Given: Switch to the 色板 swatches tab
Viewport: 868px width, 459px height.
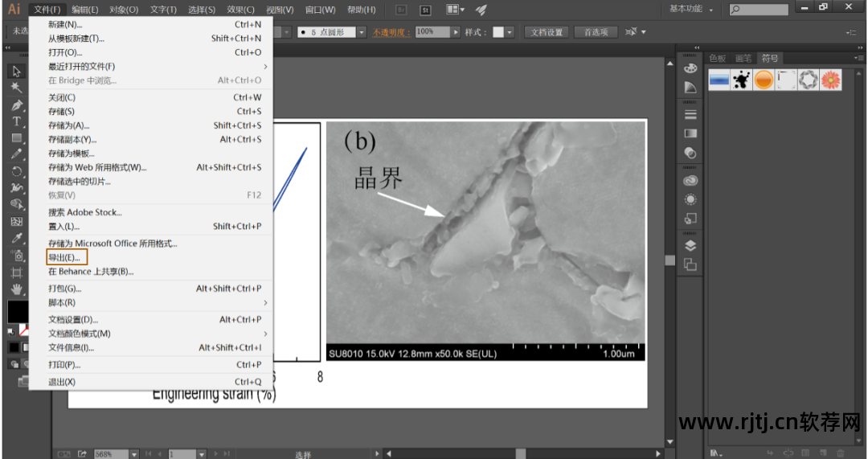Looking at the screenshot, I should (718, 58).
